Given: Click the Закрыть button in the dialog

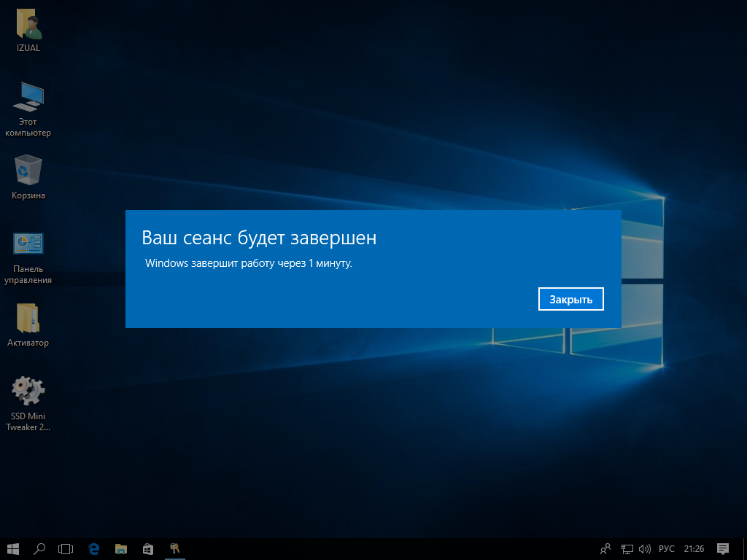Looking at the screenshot, I should [x=570, y=299].
